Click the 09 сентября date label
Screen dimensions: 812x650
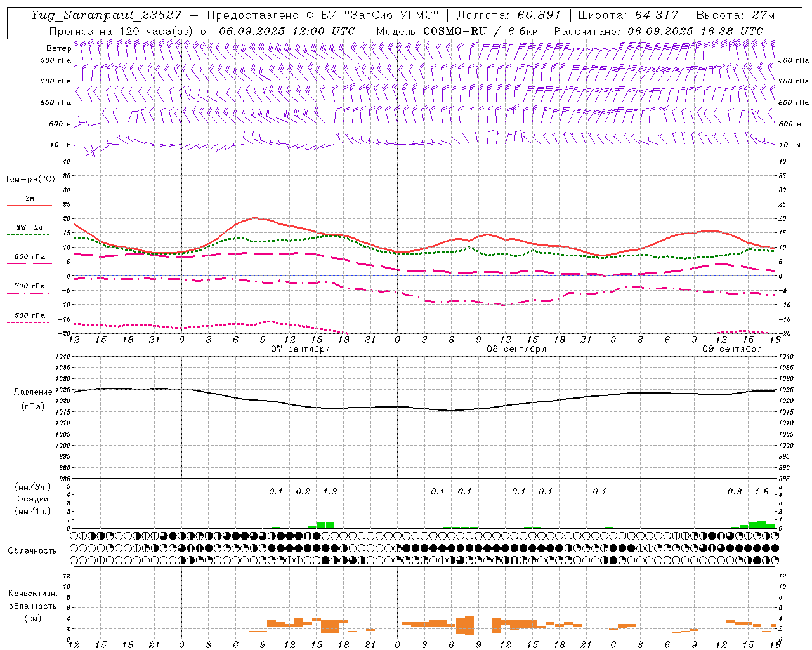pyautogui.click(x=732, y=349)
